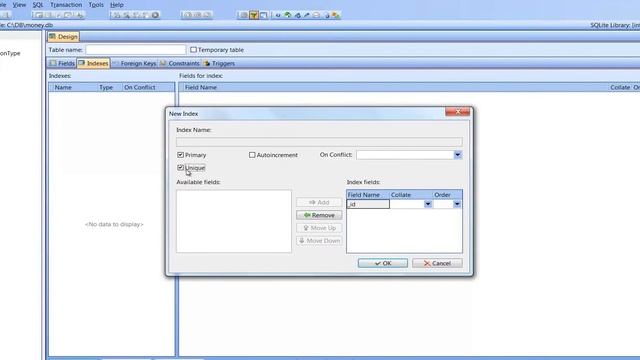Image resolution: width=640 pixels, height=360 pixels.
Task: Switch to the Fields tab
Action: (62, 63)
